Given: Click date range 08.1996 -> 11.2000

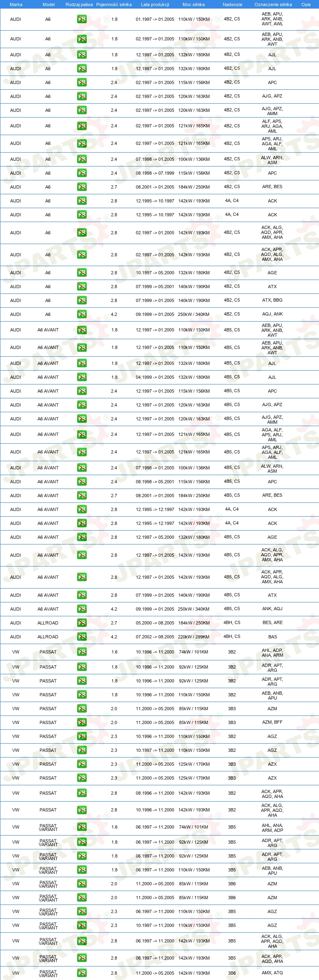Looking at the screenshot, I should (x=155, y=793).
